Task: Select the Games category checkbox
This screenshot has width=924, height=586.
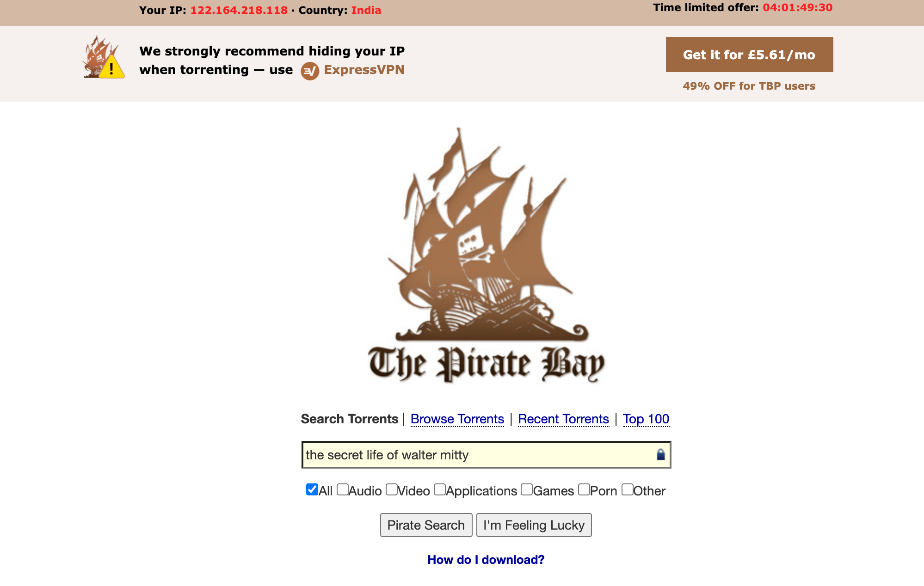Action: tap(526, 489)
